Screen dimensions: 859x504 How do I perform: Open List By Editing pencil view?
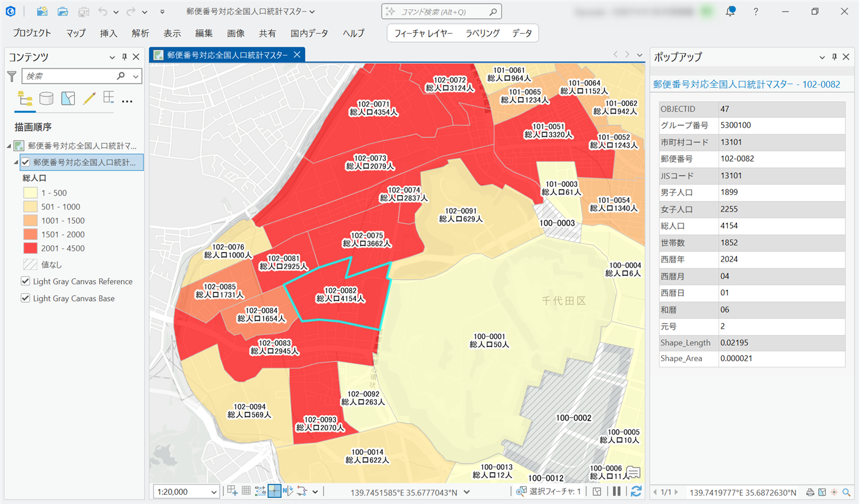89,99
